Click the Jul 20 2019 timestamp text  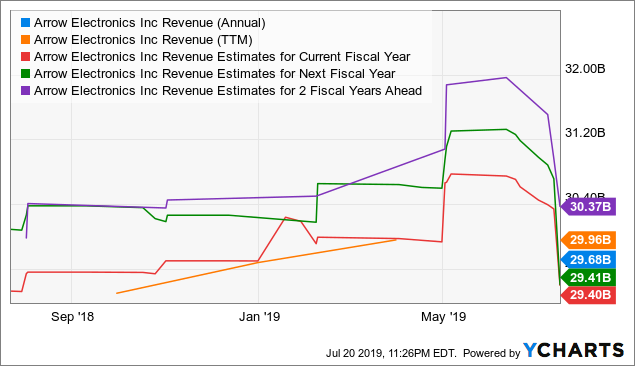391,353
